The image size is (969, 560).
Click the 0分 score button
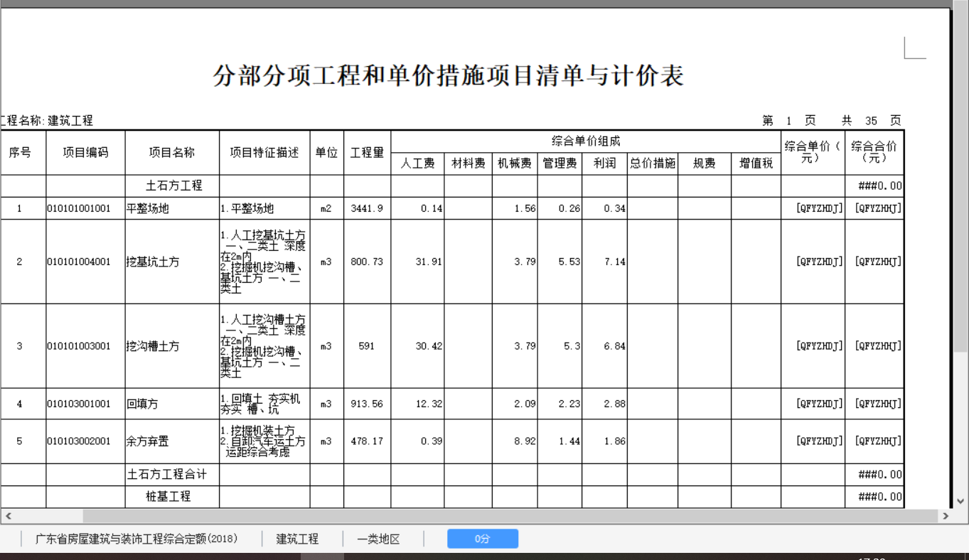(x=483, y=539)
